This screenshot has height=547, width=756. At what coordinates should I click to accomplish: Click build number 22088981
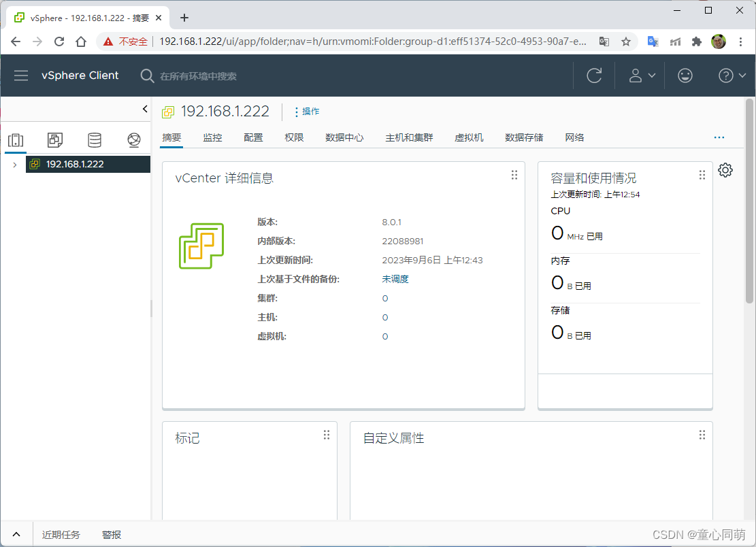[x=403, y=241]
